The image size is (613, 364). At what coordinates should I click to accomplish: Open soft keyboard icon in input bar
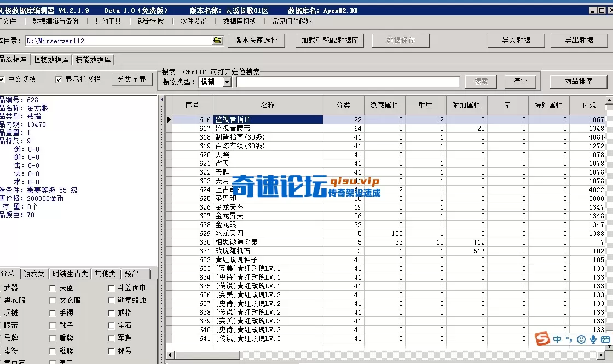coord(604,338)
